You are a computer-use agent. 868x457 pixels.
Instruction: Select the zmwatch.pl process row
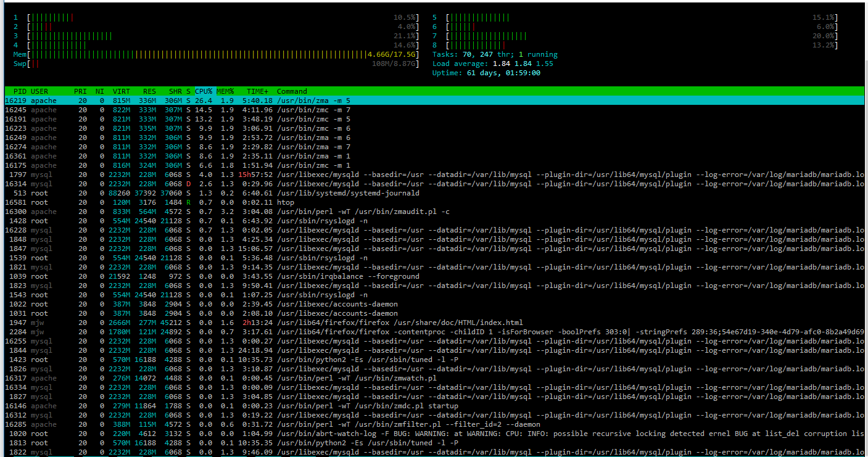434,378
